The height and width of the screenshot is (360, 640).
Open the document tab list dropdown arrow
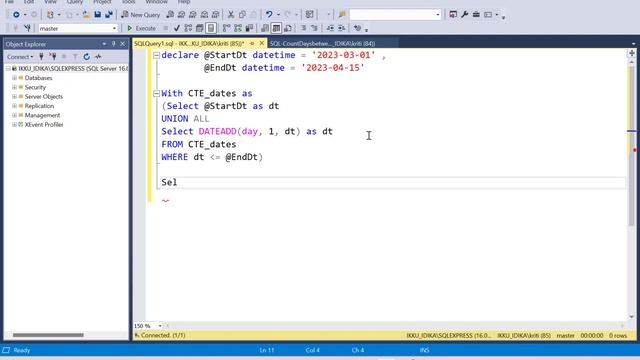pos(633,44)
